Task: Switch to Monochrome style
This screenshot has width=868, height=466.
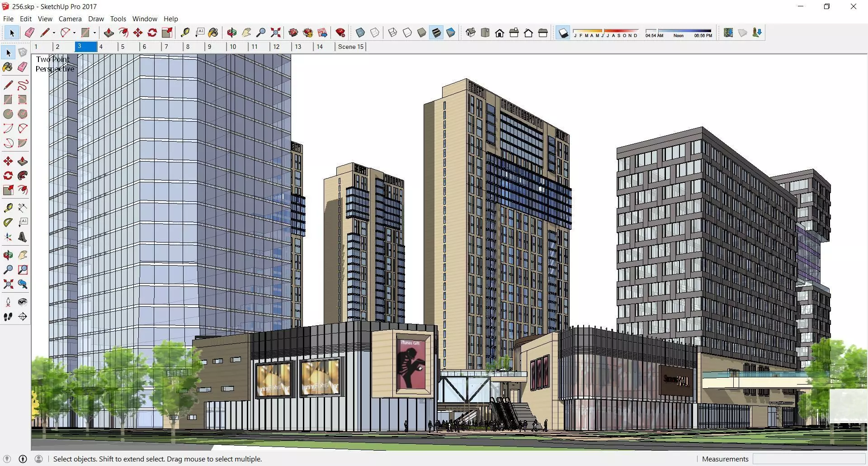Action: [451, 33]
